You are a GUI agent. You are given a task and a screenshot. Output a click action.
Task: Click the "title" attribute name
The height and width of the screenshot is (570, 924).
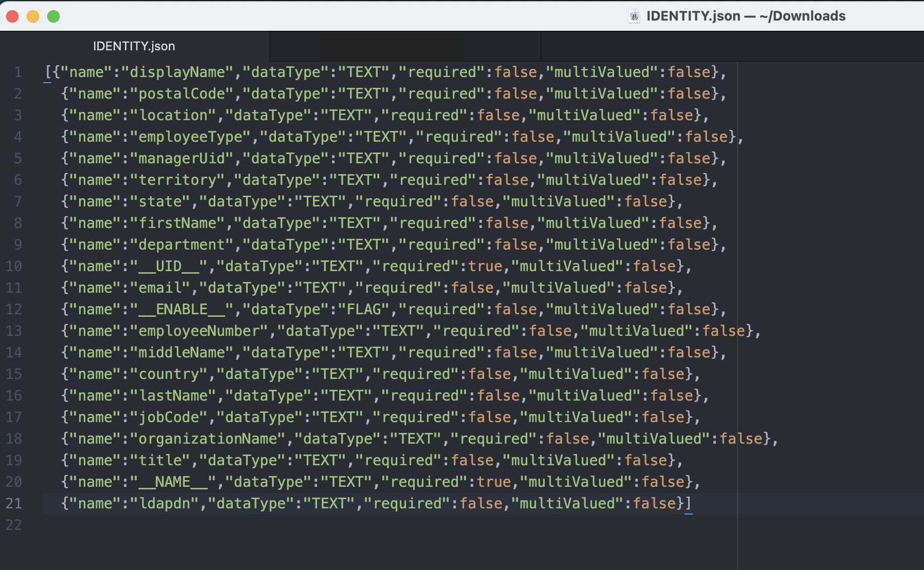click(x=161, y=461)
